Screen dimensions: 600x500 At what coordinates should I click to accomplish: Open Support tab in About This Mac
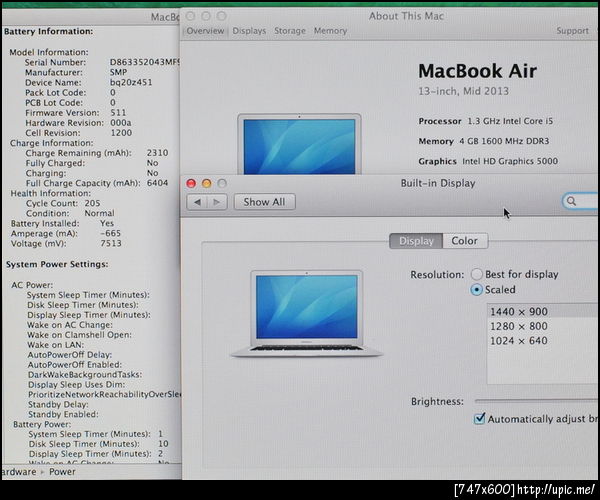pyautogui.click(x=572, y=31)
